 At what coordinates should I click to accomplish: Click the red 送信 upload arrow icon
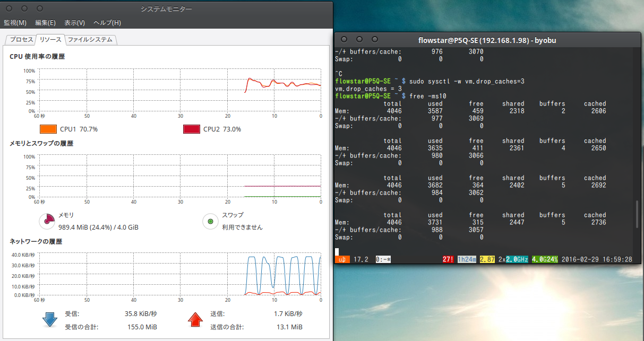pos(196,319)
